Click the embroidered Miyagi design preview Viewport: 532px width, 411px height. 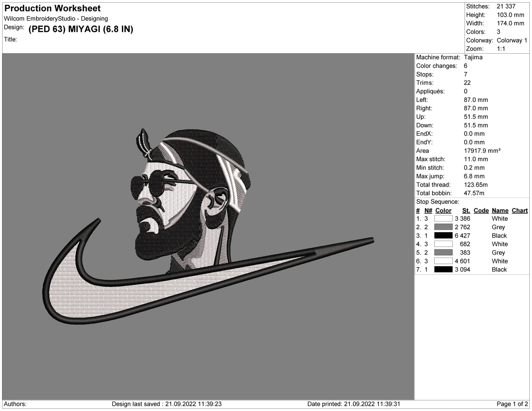pyautogui.click(x=208, y=227)
